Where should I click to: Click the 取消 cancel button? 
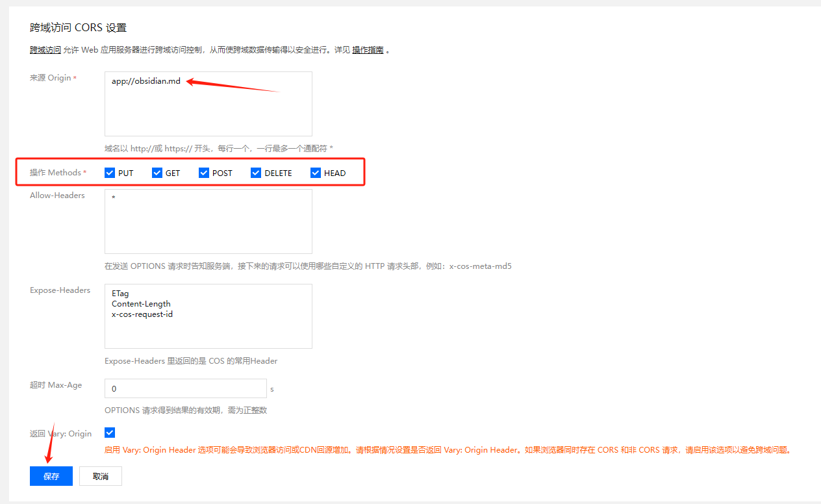point(100,475)
